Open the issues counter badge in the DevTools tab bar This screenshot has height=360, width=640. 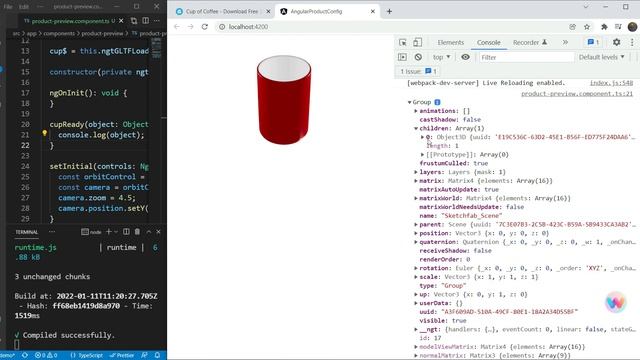593,42
